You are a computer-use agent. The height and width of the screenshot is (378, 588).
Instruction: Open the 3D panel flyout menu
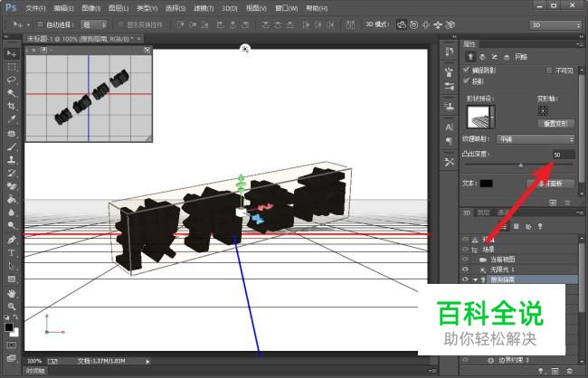point(578,213)
